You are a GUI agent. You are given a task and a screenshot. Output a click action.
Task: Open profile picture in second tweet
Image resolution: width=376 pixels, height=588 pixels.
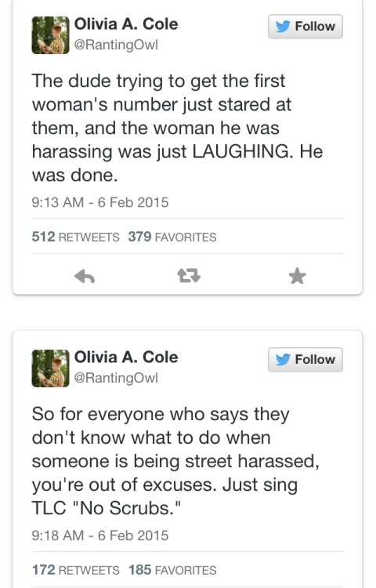(51, 368)
